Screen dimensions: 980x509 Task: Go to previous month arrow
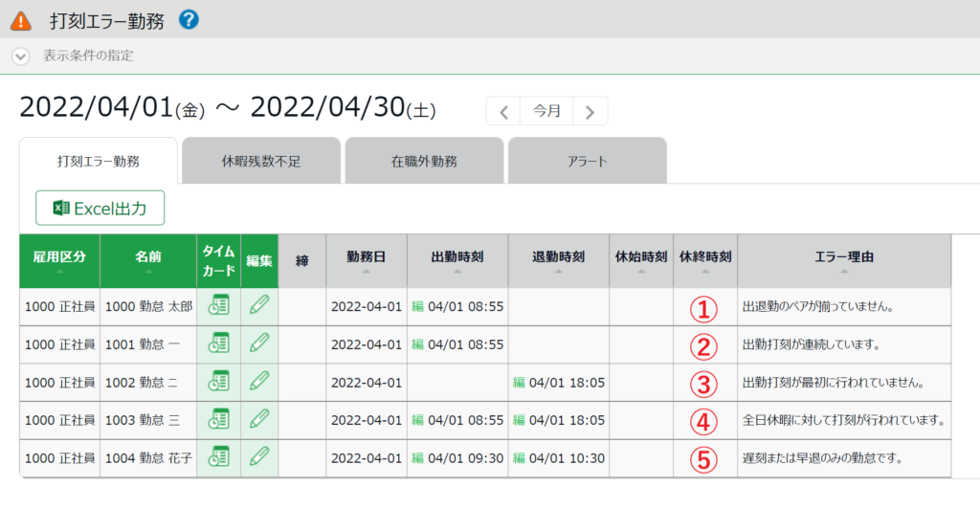coord(503,111)
